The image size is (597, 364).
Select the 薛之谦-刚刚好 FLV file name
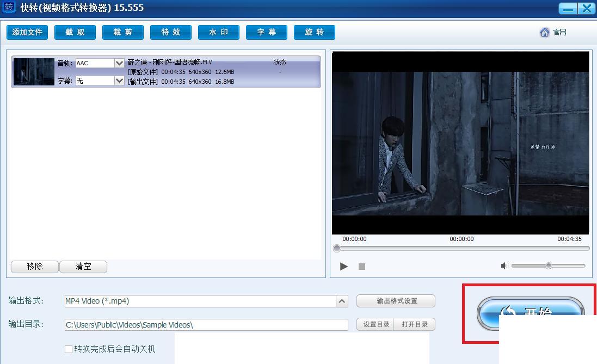click(170, 62)
